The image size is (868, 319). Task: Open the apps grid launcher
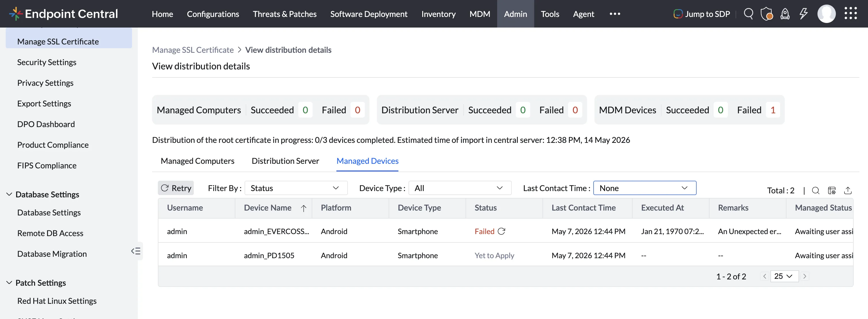coord(850,13)
